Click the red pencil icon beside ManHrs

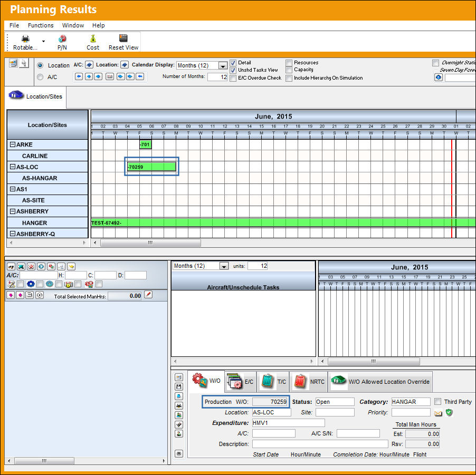[x=148, y=295]
